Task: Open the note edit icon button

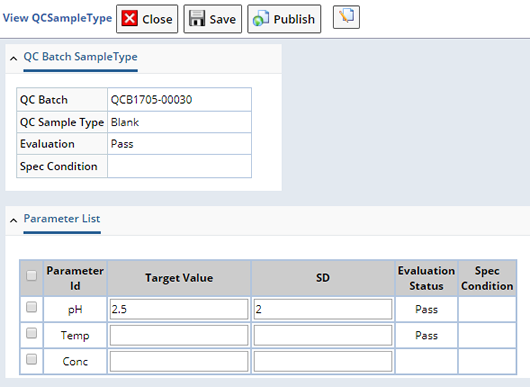Action: pos(346,17)
